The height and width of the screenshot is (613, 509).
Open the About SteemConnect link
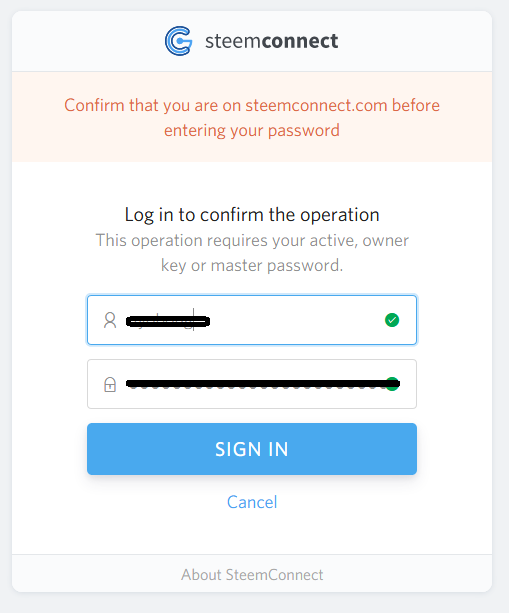252,575
